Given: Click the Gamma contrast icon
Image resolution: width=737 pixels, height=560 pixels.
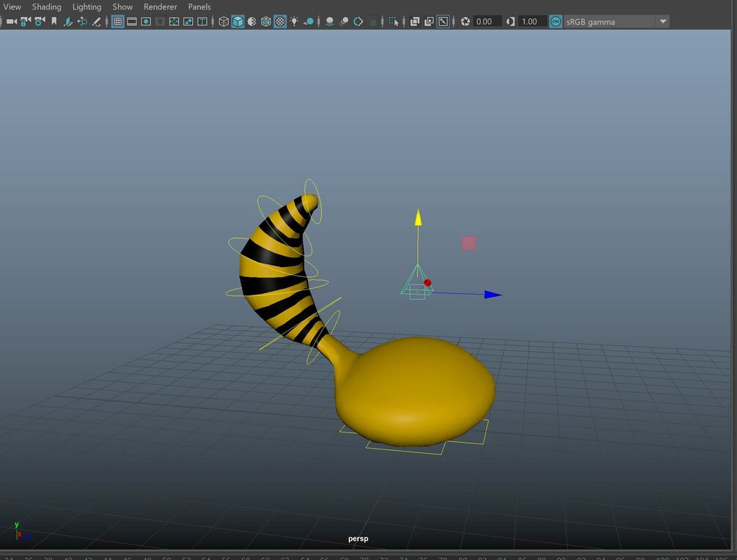Looking at the screenshot, I should [x=511, y=21].
